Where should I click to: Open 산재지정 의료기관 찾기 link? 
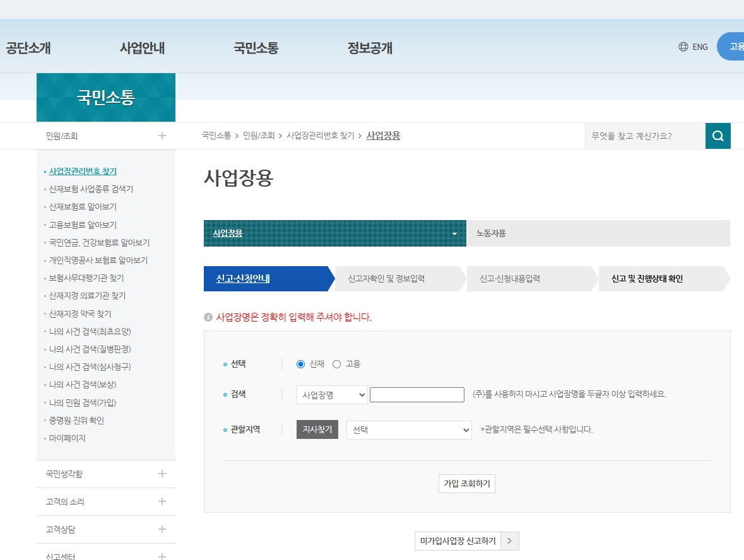(x=87, y=296)
